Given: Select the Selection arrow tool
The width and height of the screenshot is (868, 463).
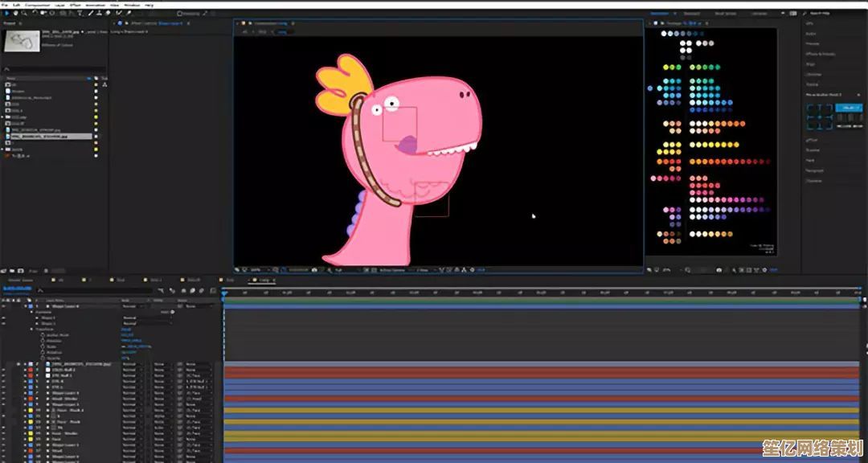Looking at the screenshot, I should [x=7, y=13].
